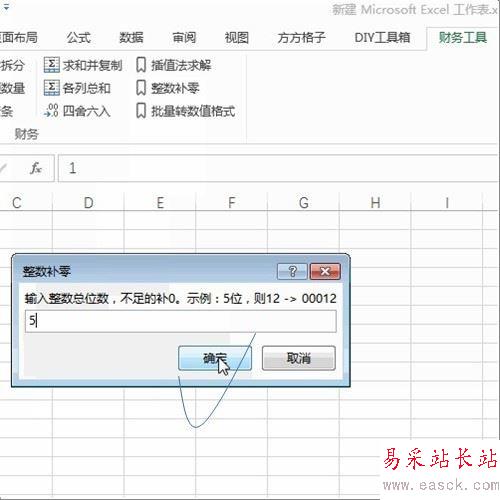The image size is (500, 500).
Task: Select column F header
Action: pos(232,202)
